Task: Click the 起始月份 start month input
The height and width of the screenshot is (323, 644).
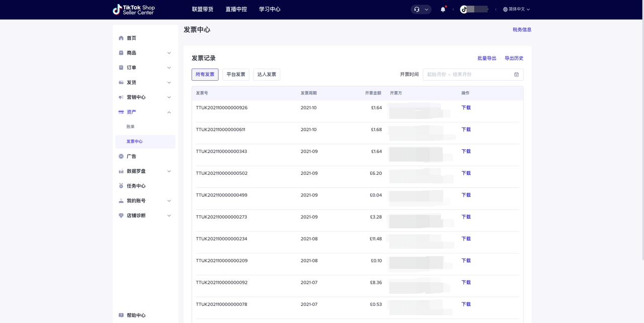Action: [x=436, y=75]
